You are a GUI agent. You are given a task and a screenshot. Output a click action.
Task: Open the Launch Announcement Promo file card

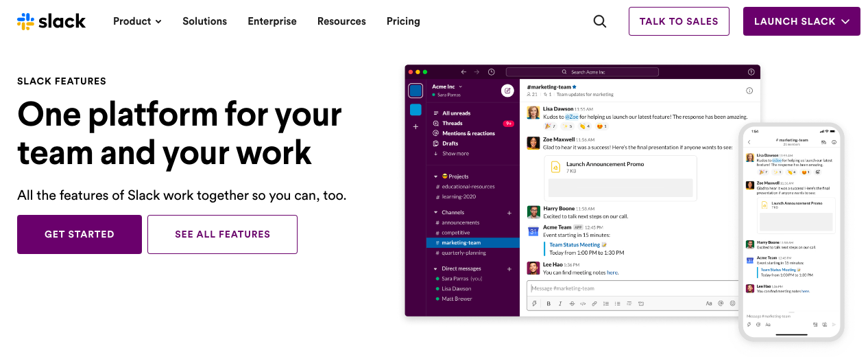(620, 178)
